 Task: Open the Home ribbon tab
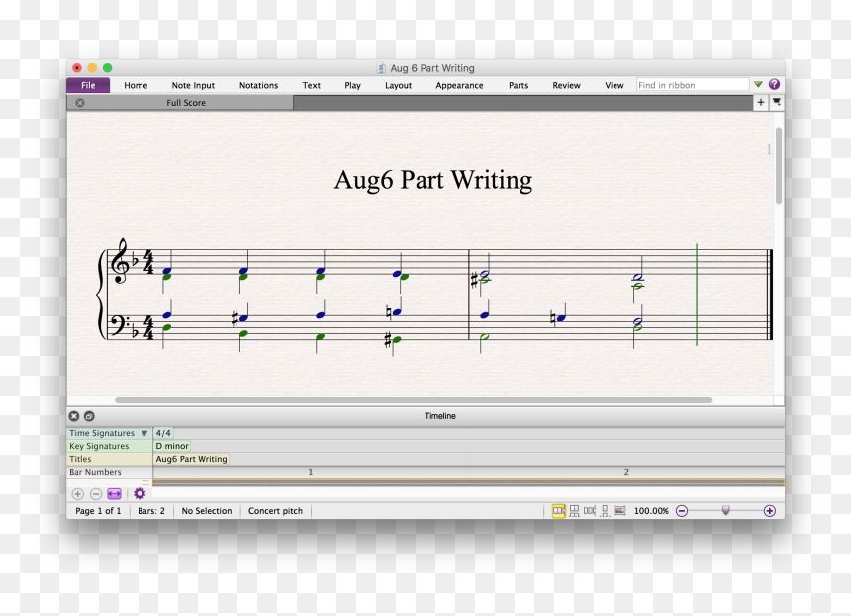136,85
